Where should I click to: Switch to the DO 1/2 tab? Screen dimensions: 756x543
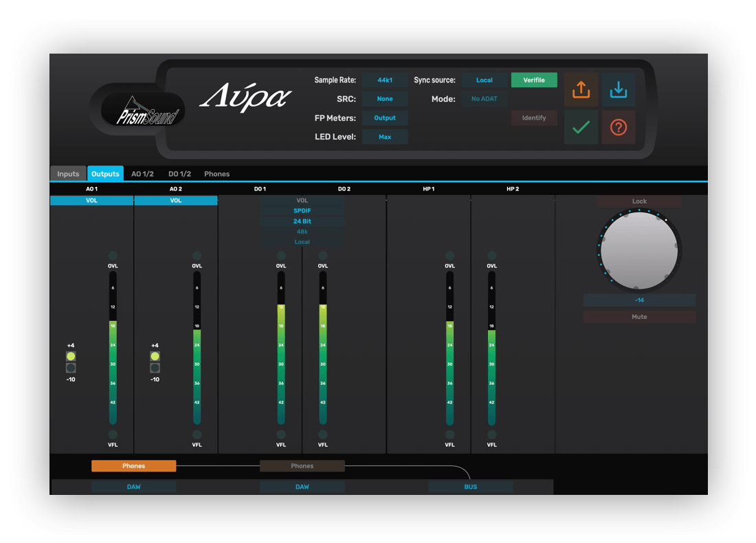click(x=179, y=174)
